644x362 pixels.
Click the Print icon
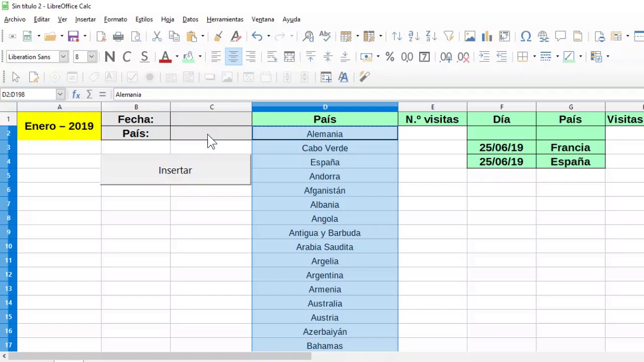[x=118, y=36]
